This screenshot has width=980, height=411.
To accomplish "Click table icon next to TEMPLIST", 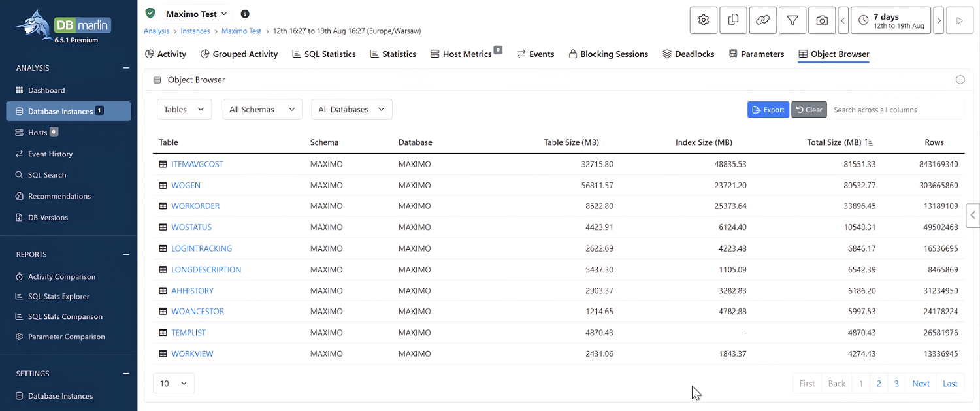I will [163, 333].
